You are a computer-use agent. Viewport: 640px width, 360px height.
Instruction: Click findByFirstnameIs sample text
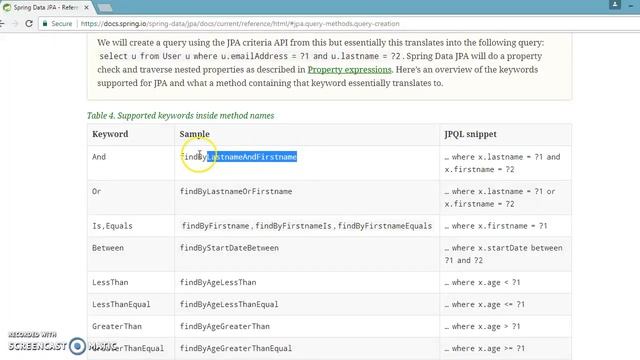(293, 226)
